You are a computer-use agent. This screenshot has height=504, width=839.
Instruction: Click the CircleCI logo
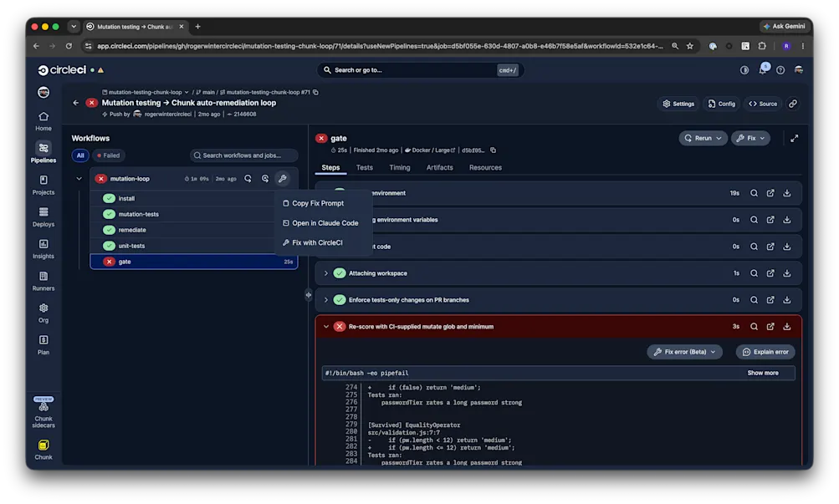(62, 70)
